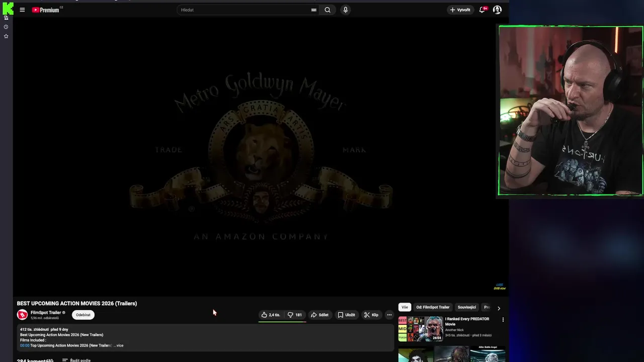Open the YouTube hamburger guide menu

point(22,10)
